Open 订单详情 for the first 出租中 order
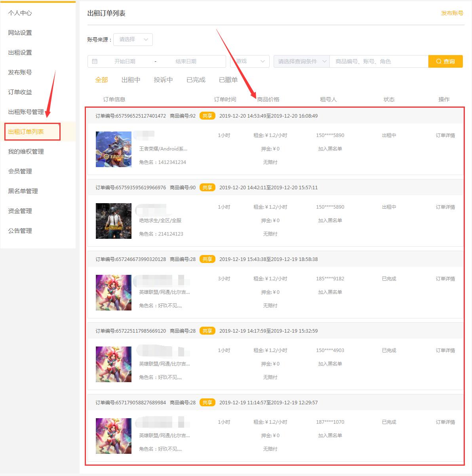The height and width of the screenshot is (476, 472). tap(445, 135)
